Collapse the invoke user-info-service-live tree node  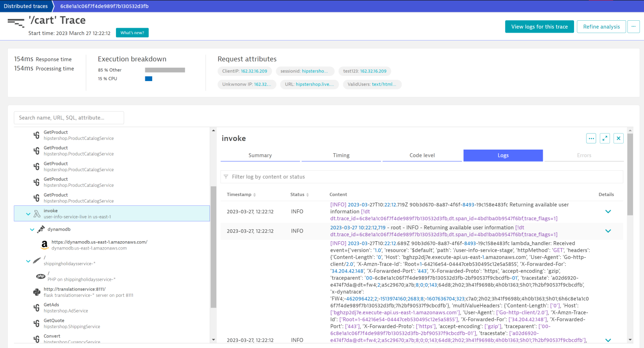tap(28, 214)
